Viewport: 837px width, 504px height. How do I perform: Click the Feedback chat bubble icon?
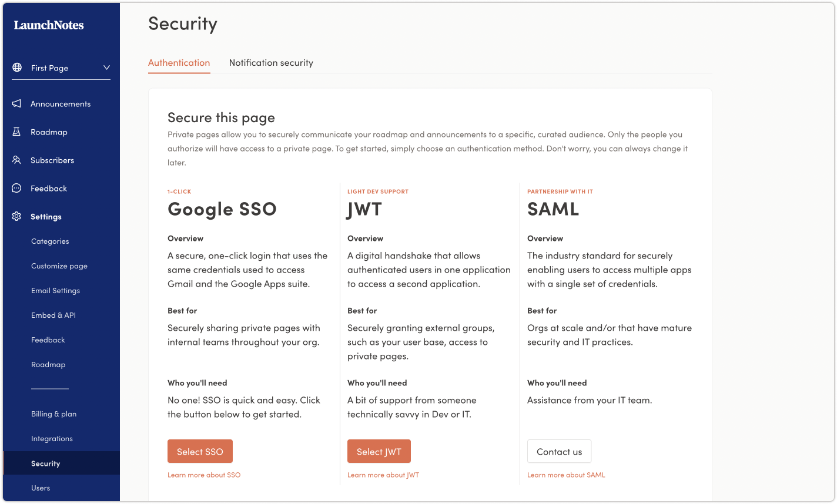(x=16, y=189)
